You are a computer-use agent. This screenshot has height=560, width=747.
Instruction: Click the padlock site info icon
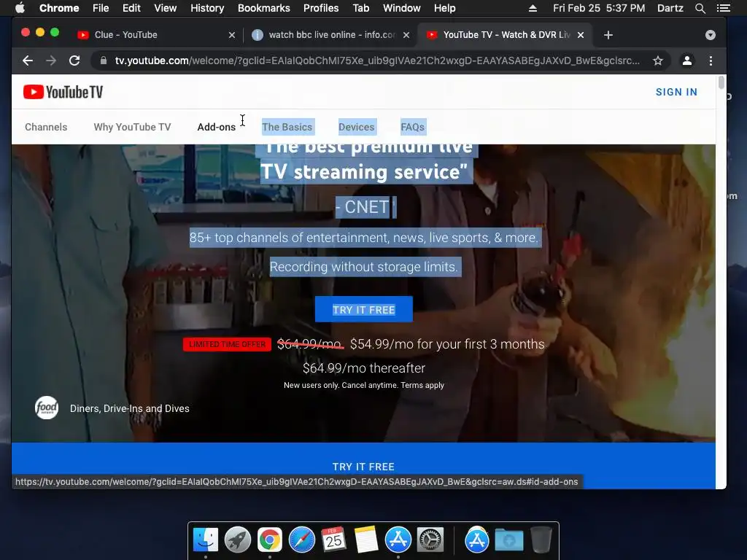point(104,61)
